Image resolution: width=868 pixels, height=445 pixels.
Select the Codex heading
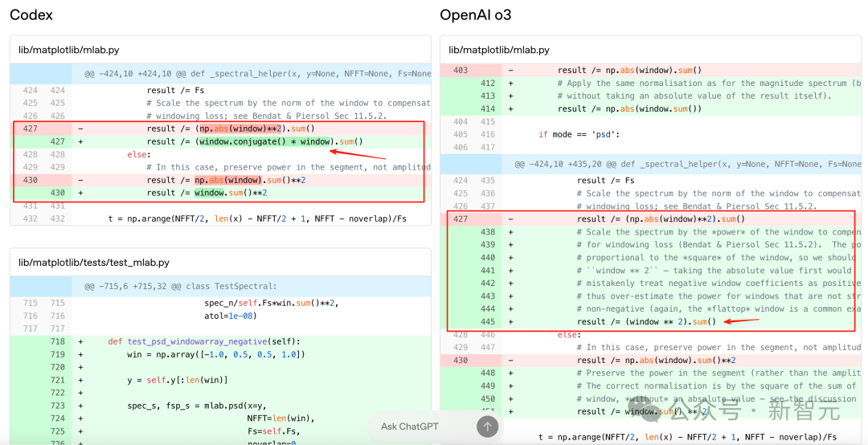(x=31, y=15)
